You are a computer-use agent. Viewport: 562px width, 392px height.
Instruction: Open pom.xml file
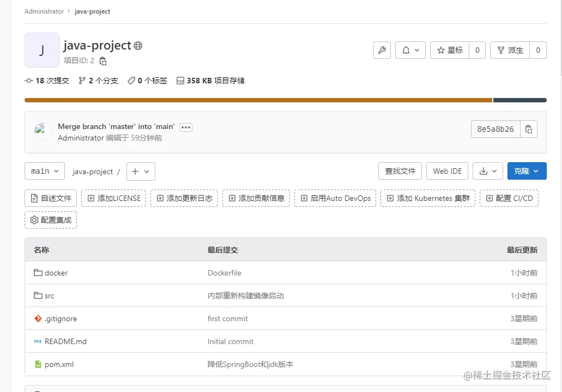pos(59,364)
